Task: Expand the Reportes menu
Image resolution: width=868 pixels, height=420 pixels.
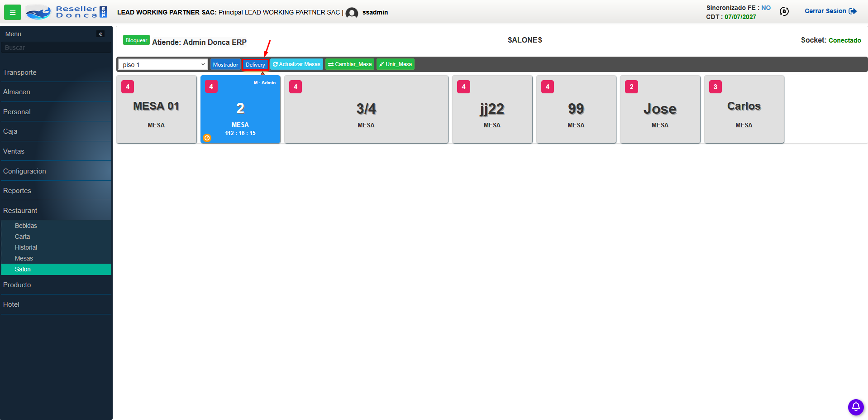Action: click(x=56, y=191)
